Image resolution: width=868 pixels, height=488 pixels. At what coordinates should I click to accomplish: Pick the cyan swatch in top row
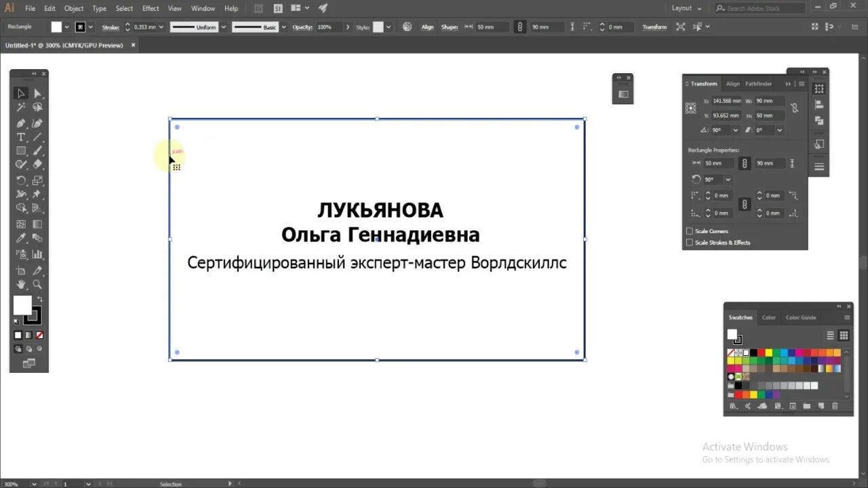click(x=784, y=352)
